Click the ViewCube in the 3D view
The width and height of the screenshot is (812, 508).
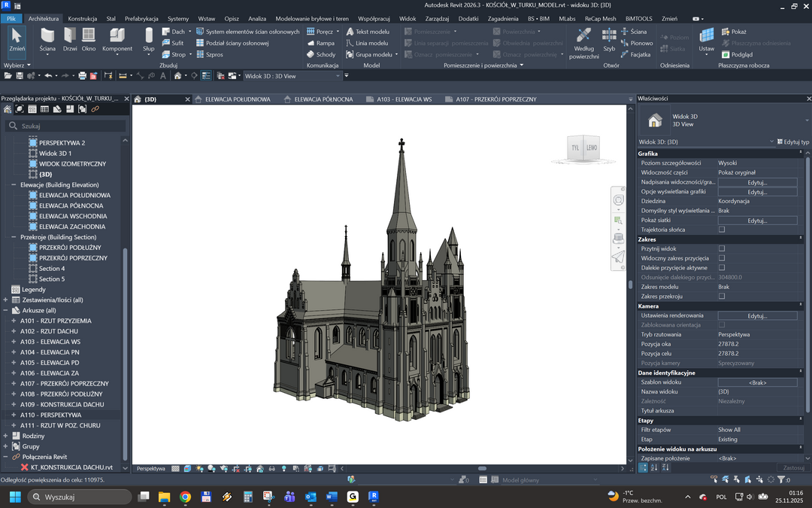tap(583, 148)
